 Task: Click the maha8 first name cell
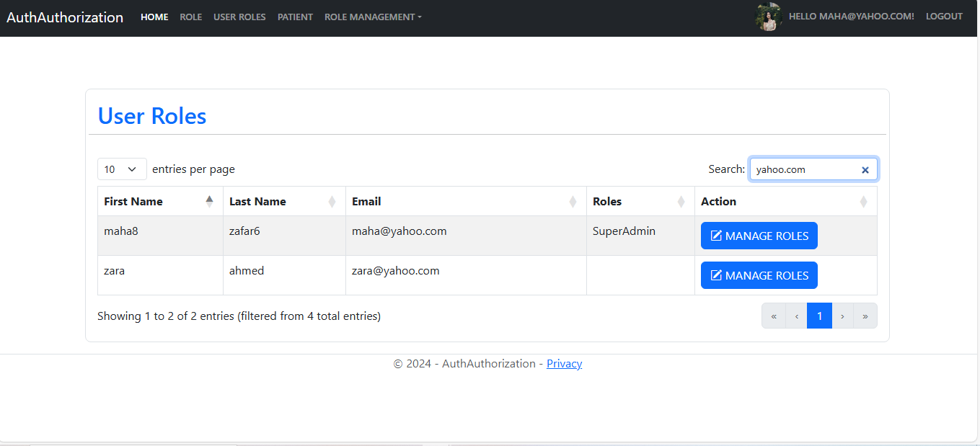pyautogui.click(x=160, y=236)
